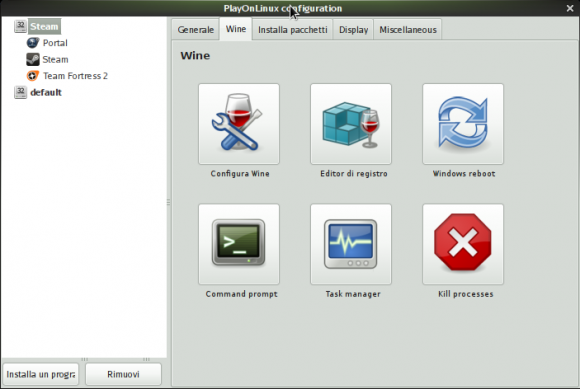This screenshot has width=580, height=389.
Task: Open the Installa pacchetti tab
Action: 293,30
